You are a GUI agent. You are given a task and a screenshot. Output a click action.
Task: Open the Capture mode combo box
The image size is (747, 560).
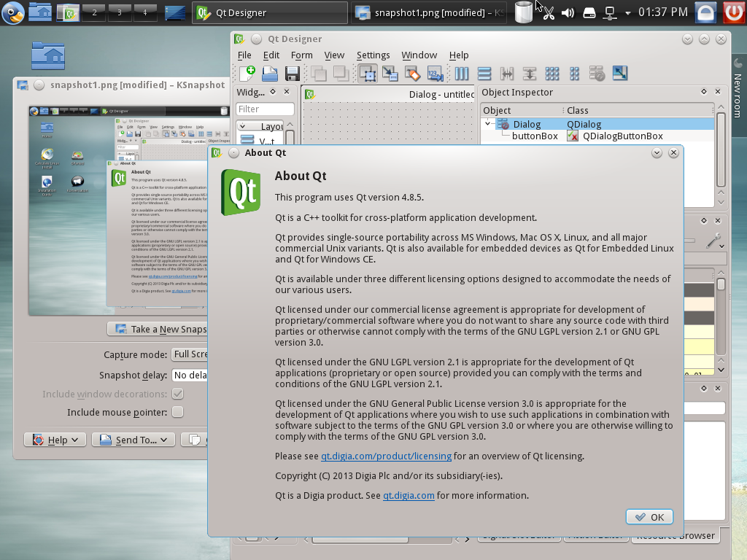(x=189, y=354)
